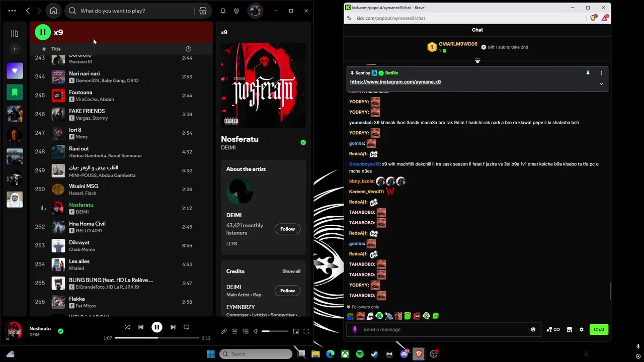Open Spotify Friend Activity icon
This screenshot has height=362, width=644.
pyautogui.click(x=236, y=11)
